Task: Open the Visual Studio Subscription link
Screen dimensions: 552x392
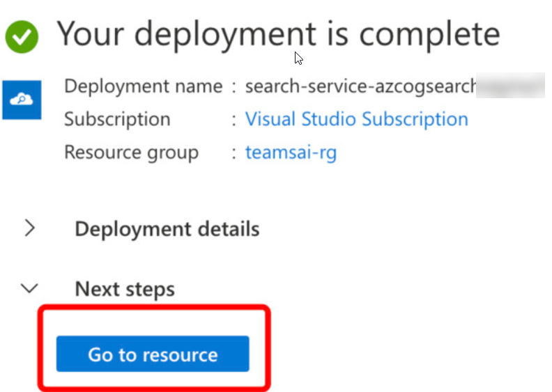Action: (x=356, y=119)
